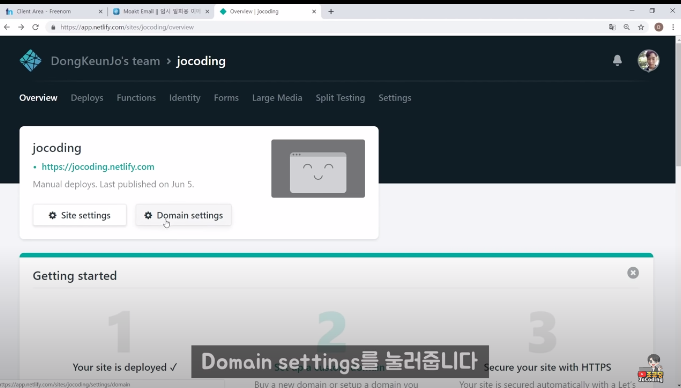The width and height of the screenshot is (681, 388).
Task: Go forward in the browser
Action: coord(21,27)
